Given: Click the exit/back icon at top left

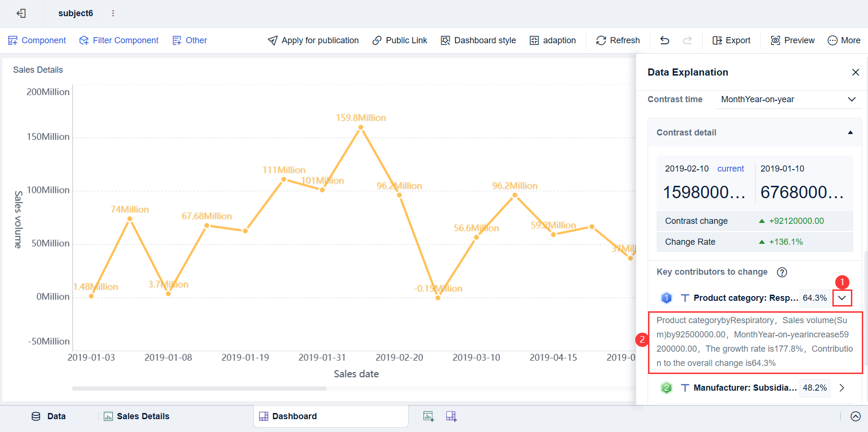Looking at the screenshot, I should point(21,13).
